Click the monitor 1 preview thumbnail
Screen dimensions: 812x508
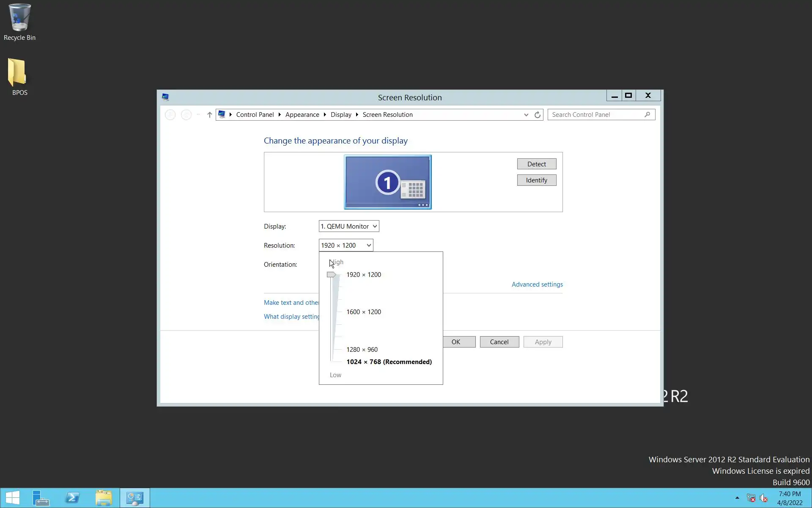pos(387,182)
